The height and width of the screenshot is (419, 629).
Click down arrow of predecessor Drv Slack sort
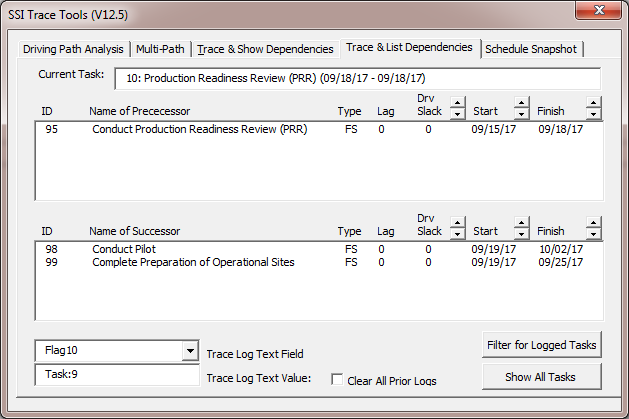pos(457,114)
